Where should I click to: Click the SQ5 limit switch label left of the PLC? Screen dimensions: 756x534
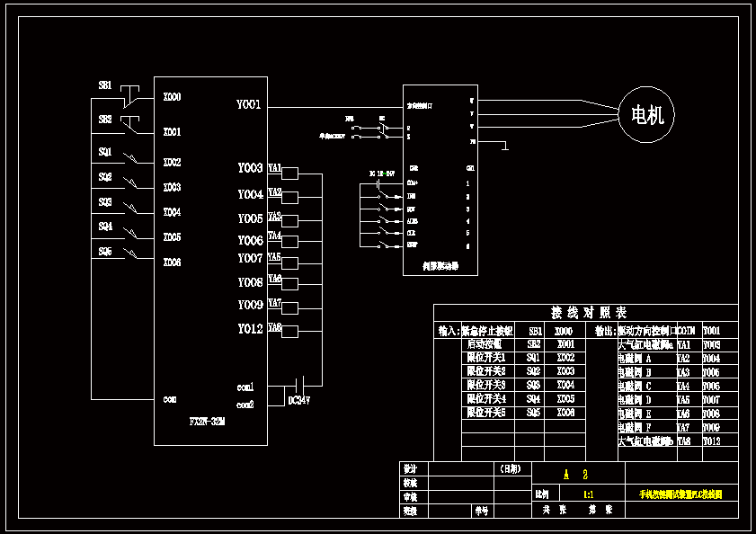pos(105,252)
